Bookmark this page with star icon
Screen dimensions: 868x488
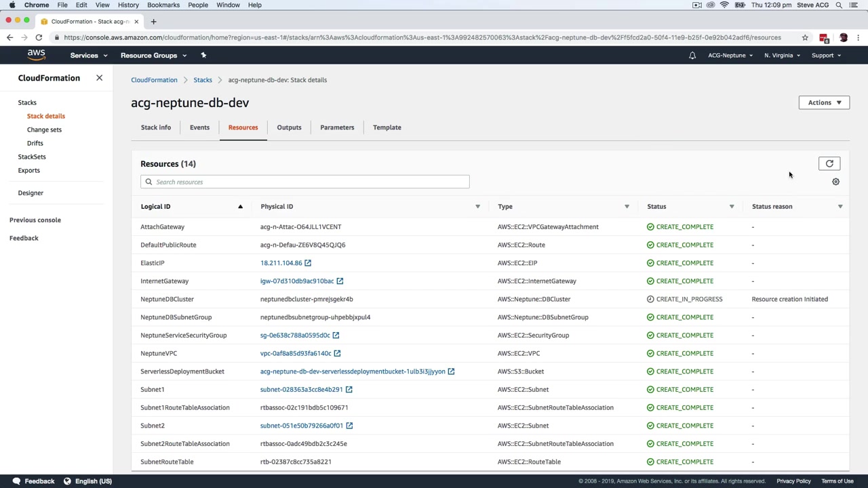(x=805, y=38)
